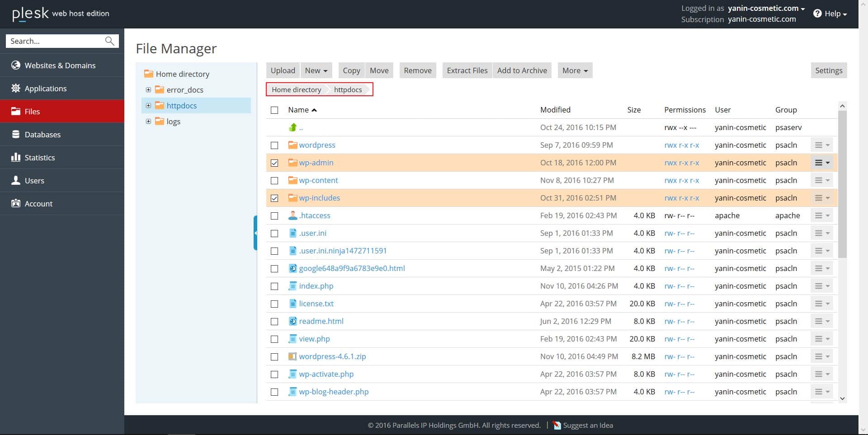Click Home directory in breadcrumb
Image resolution: width=868 pixels, height=435 pixels.
[x=297, y=89]
